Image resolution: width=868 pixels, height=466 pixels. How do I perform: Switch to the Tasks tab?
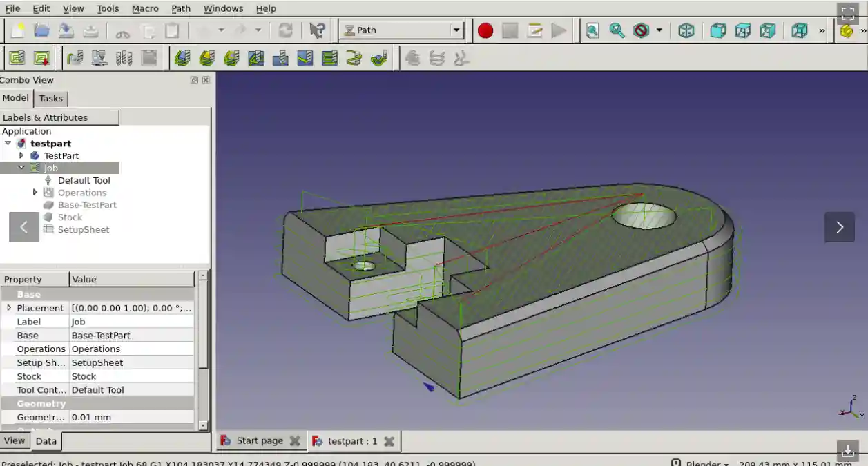[51, 98]
